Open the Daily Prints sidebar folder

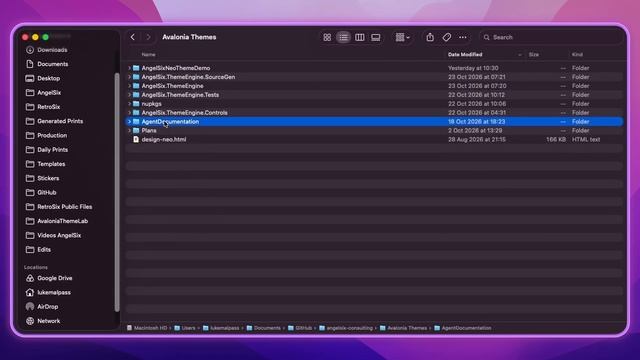[x=52, y=150]
